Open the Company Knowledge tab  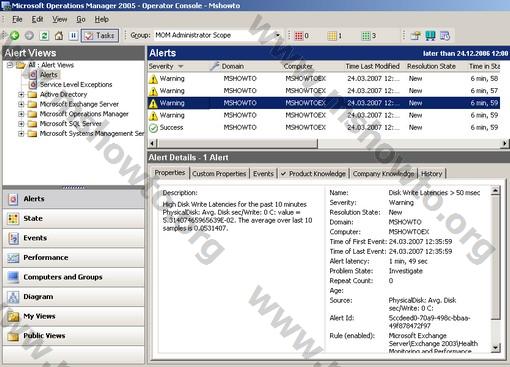(x=383, y=174)
